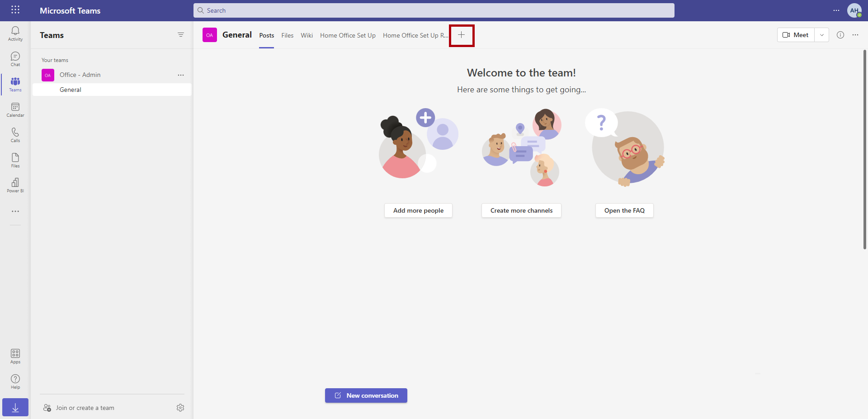Select the Office - Admin team row
The width and height of the screenshot is (868, 419).
point(112,75)
